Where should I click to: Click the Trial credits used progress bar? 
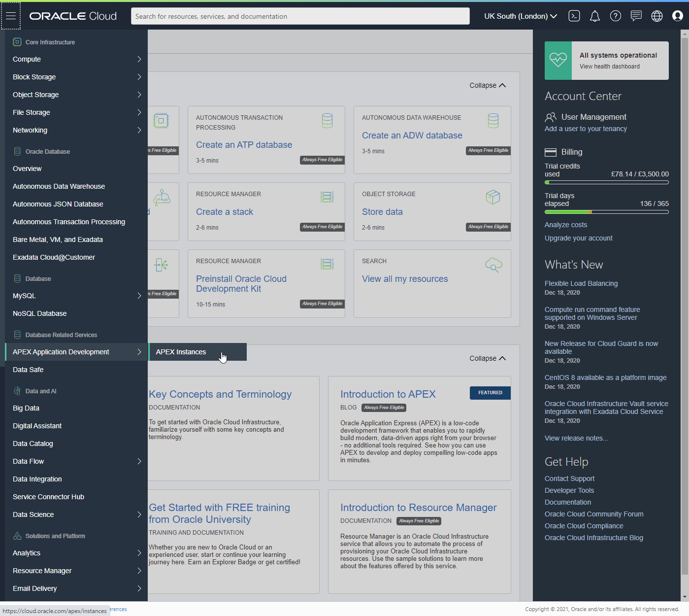pos(607,182)
